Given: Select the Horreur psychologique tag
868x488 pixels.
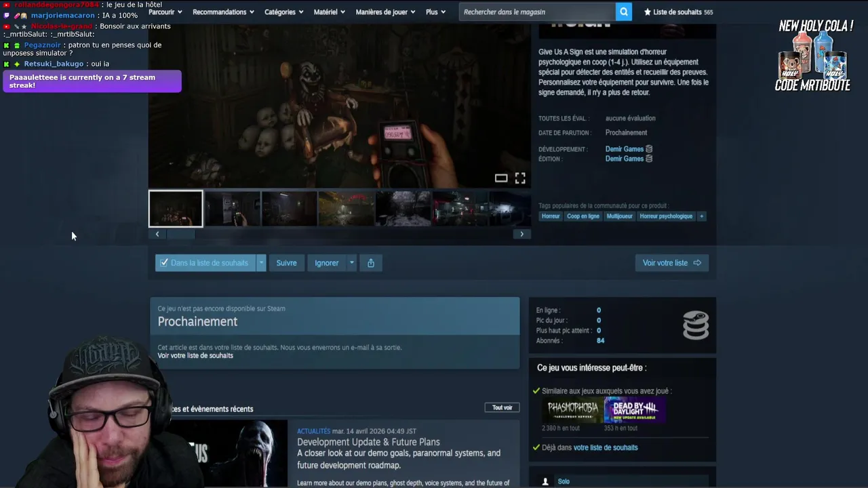Looking at the screenshot, I should point(666,216).
